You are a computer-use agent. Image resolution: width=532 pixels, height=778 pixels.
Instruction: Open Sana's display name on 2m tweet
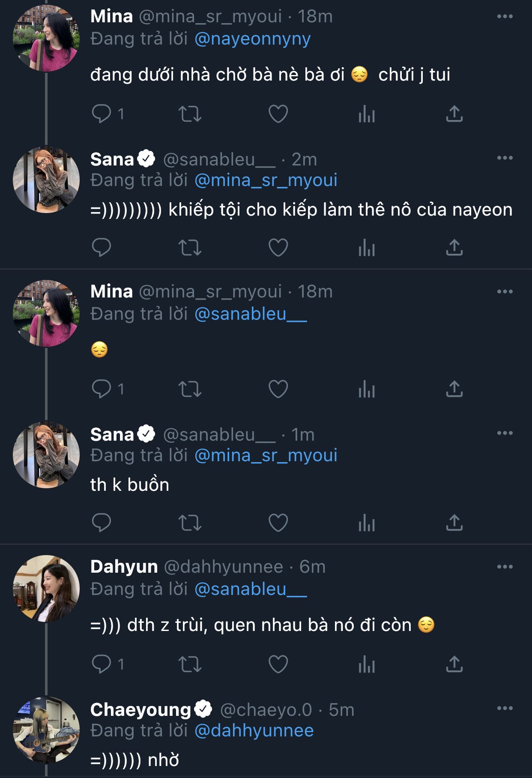coord(112,159)
